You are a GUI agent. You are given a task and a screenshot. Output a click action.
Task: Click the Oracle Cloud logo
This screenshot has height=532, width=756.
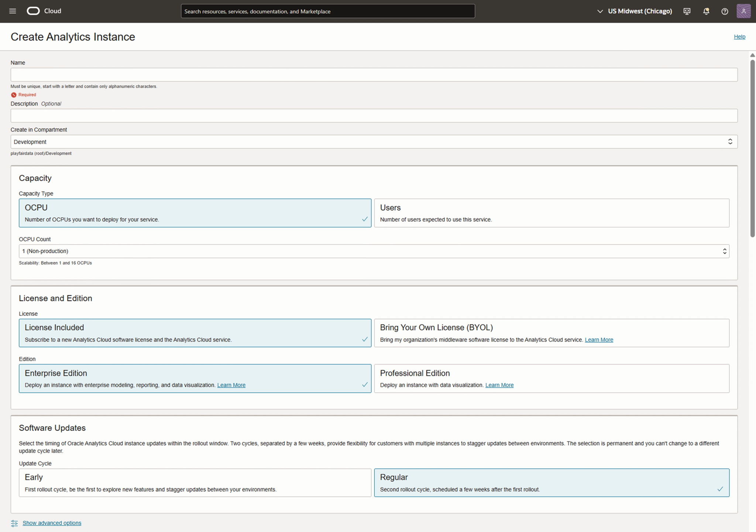click(x=44, y=11)
